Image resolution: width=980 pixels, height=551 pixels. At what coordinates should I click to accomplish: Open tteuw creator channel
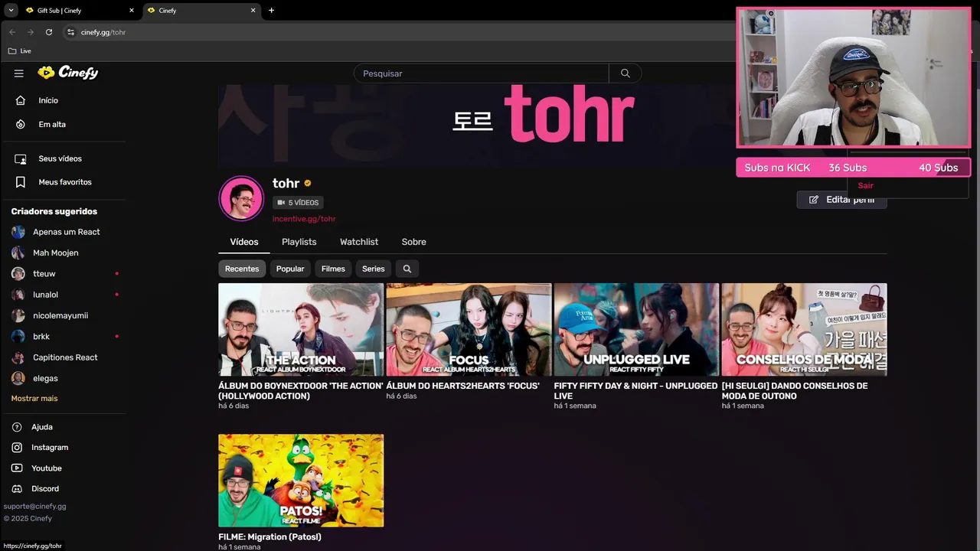[x=44, y=274]
